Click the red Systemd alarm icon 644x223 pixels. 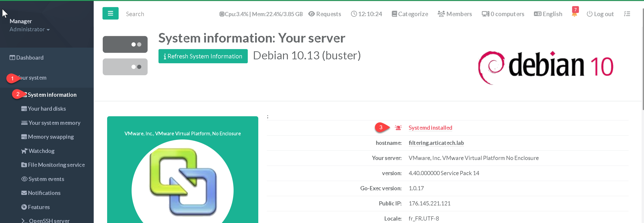point(398,127)
